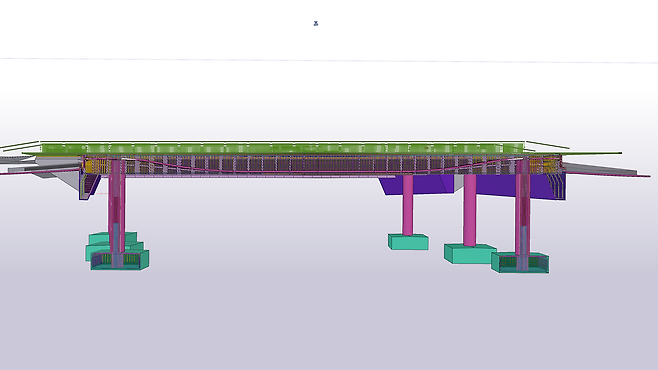Screen dimensions: 658x370
Task: Click the faint horizon line in the background
Action: [x=329, y=60]
